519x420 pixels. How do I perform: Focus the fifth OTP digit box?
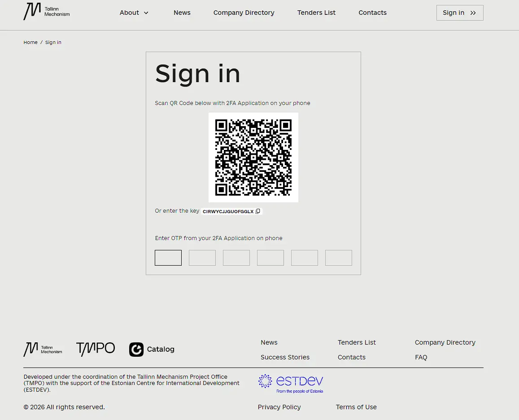click(305, 258)
